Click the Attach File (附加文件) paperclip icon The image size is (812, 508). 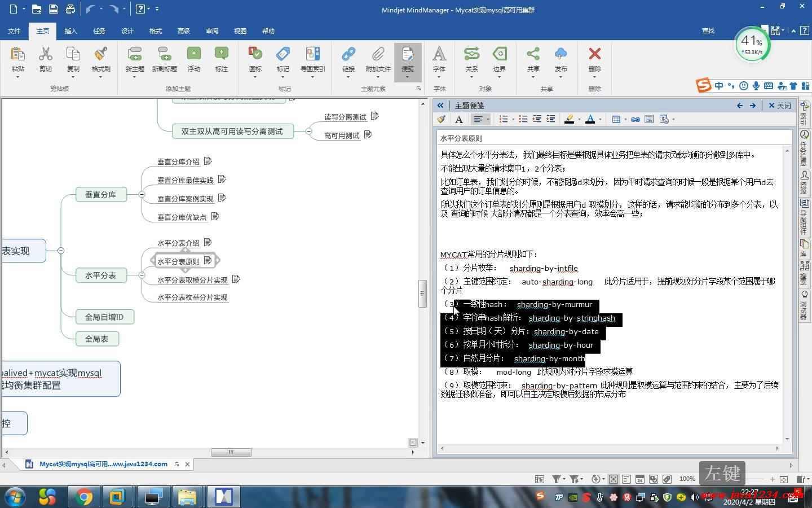[378, 54]
